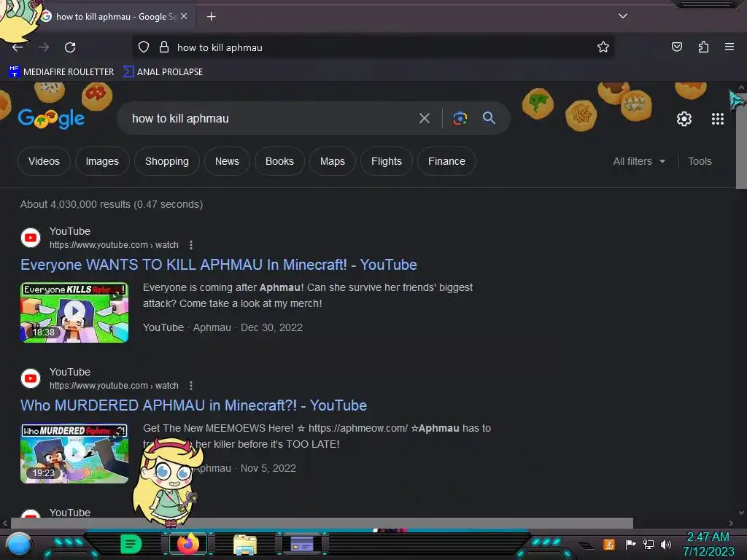Viewport: 747px width, 560px height.
Task: Open Flights results
Action: point(387,161)
